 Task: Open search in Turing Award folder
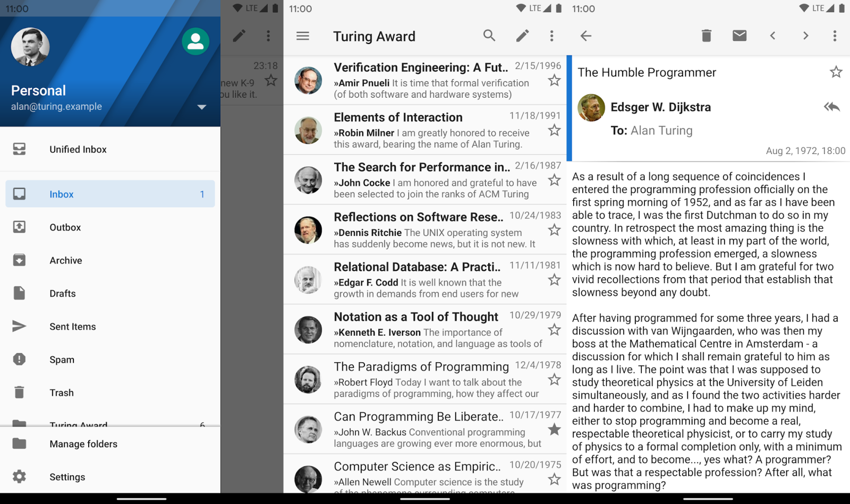pyautogui.click(x=489, y=36)
